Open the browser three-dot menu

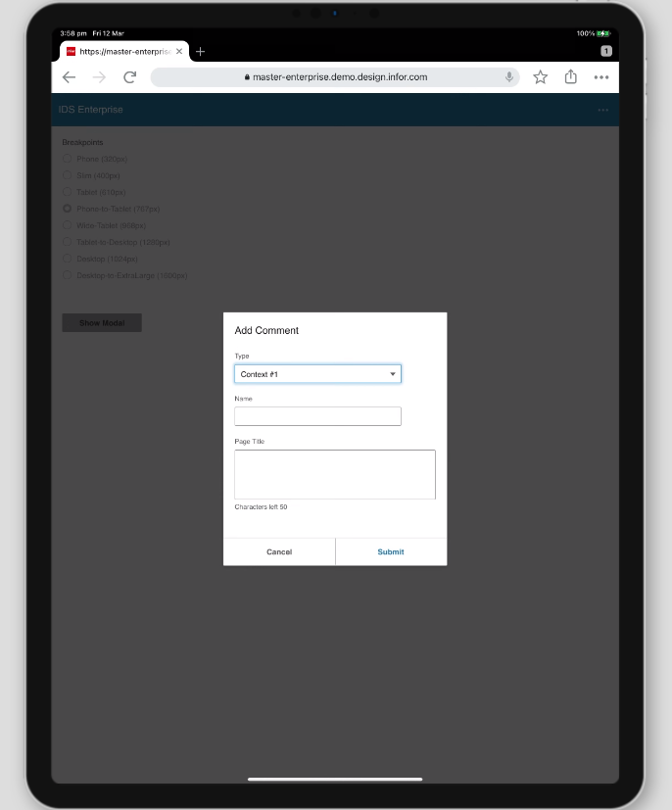click(601, 77)
